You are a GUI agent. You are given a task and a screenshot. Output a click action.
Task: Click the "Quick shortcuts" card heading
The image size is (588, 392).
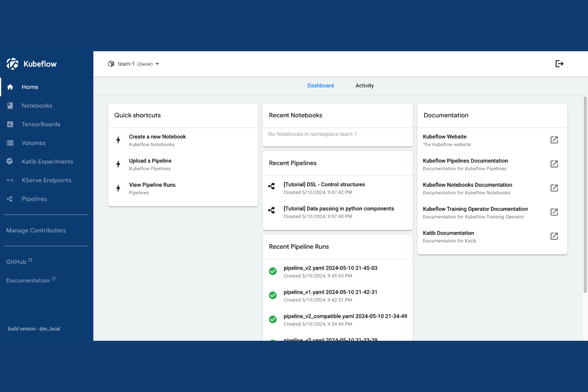137,115
